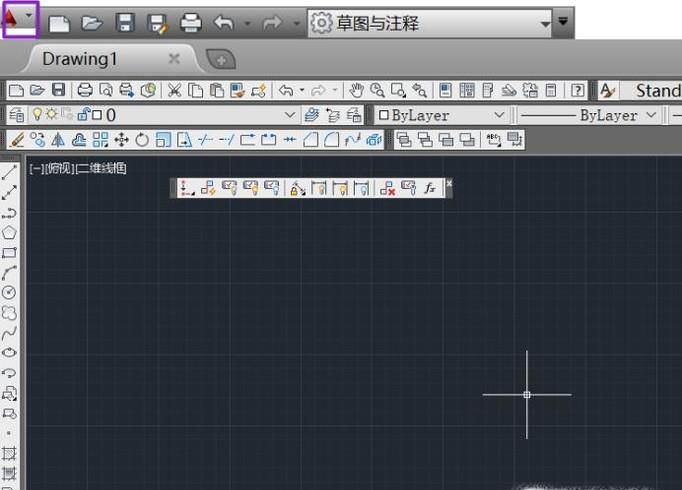
Task: Toggle layer 0 on/off lightbulb
Action: (38, 114)
